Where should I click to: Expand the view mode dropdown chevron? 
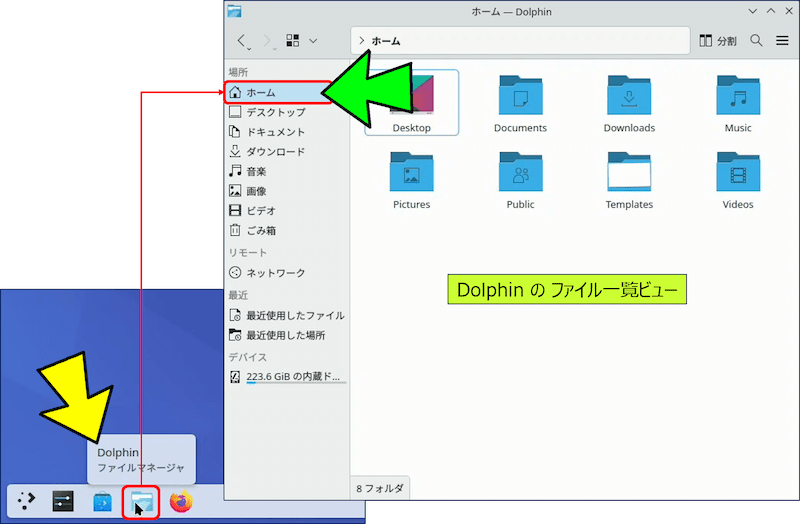click(x=313, y=41)
